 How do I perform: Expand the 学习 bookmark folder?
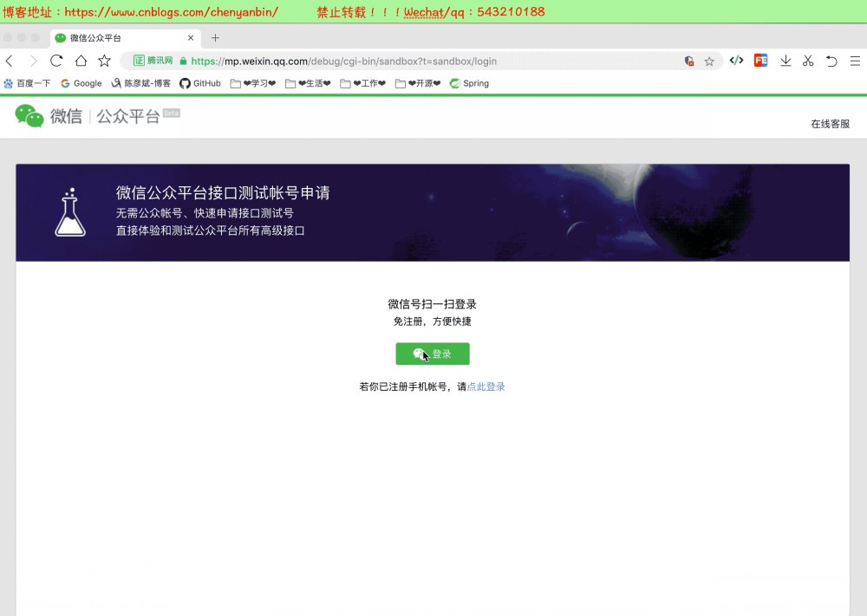coord(252,83)
